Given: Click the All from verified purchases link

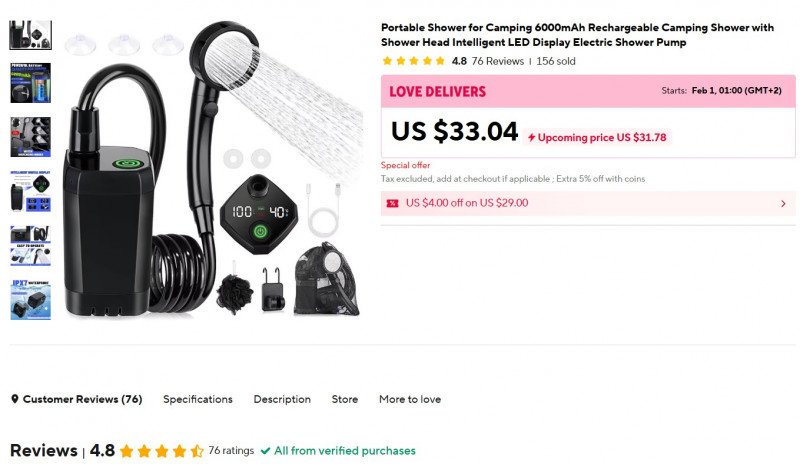Looking at the screenshot, I should click(345, 451).
